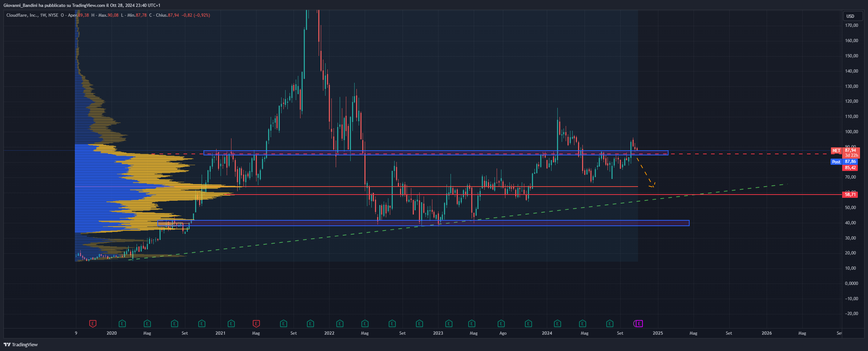Screen dimensions: 868x351
Task: Click the green earnings marker above Mag 2020
Action: tap(147, 323)
